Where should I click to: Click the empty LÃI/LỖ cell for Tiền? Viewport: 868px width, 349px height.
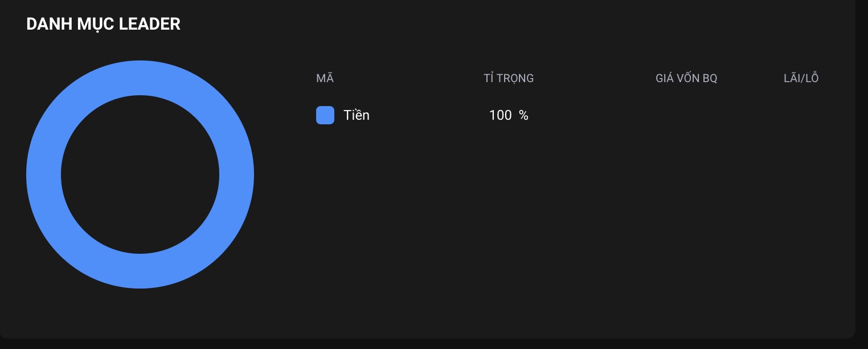click(x=801, y=115)
